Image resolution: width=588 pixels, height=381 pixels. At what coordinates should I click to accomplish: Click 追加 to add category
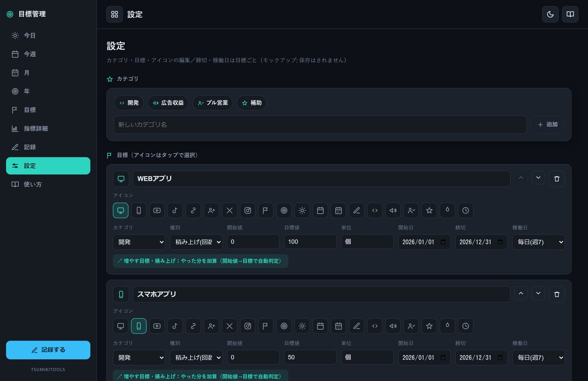[x=547, y=124]
